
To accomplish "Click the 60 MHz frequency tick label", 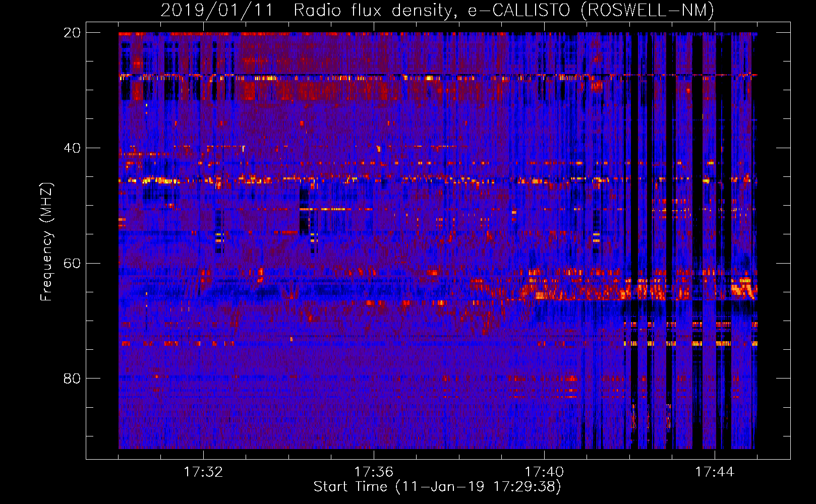I will [72, 263].
